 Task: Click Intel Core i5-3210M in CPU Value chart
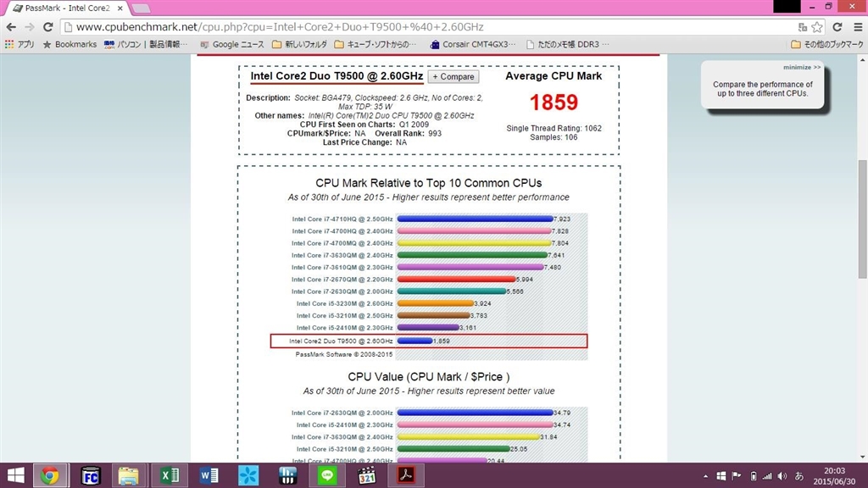[344, 449]
